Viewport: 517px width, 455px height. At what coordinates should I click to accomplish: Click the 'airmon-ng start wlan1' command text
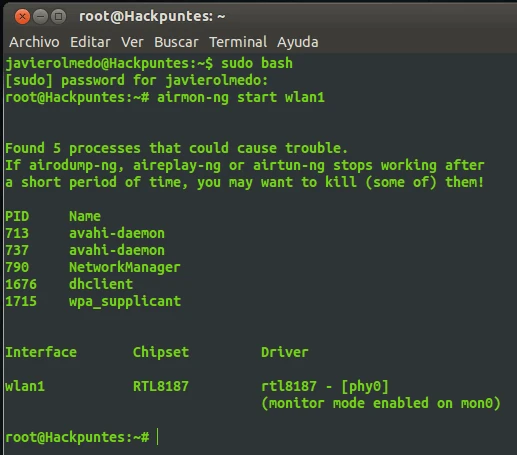point(241,98)
